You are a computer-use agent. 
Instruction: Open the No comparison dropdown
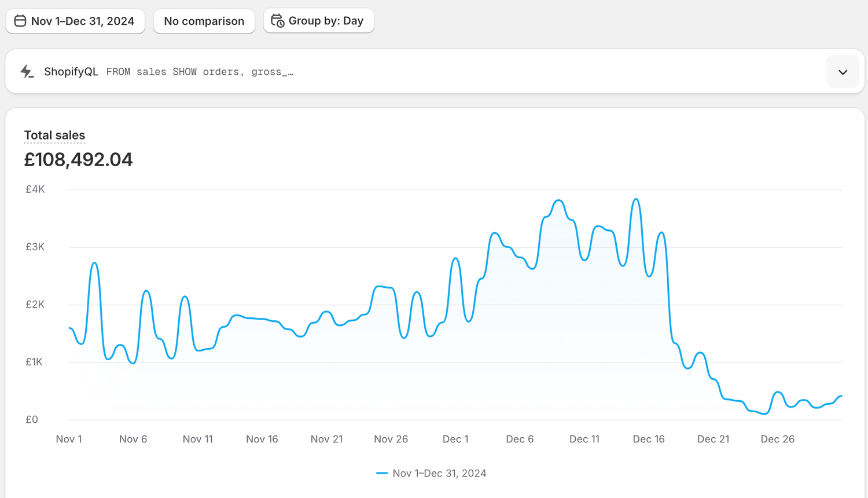tap(204, 21)
